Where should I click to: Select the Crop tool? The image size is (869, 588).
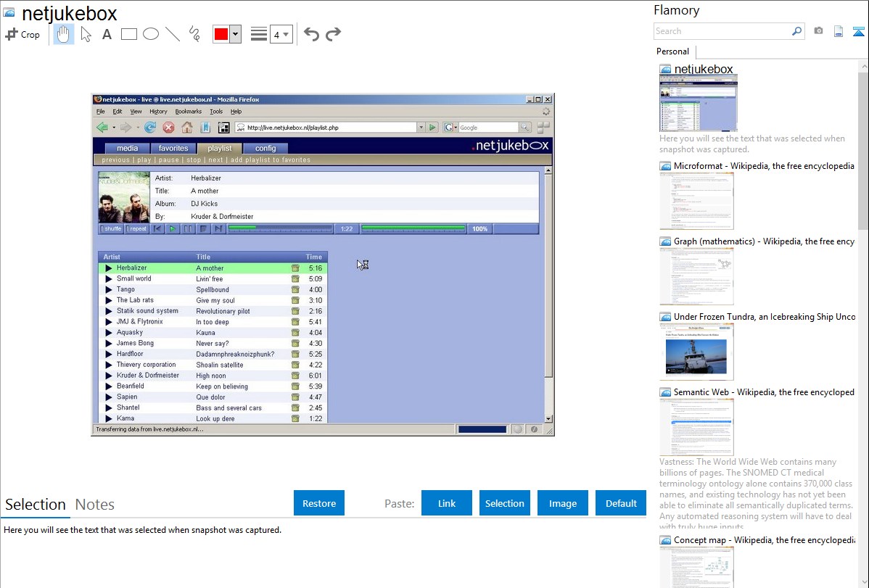[22, 34]
